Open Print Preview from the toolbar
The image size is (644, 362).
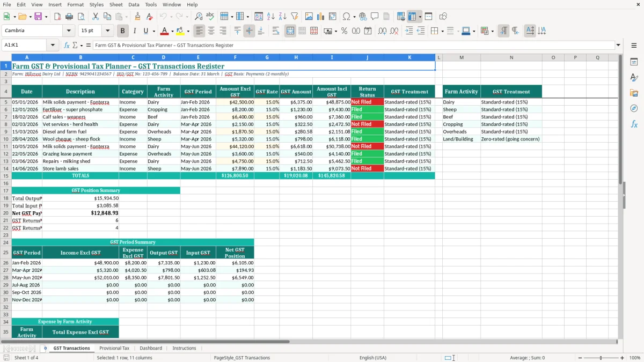pos(81,17)
